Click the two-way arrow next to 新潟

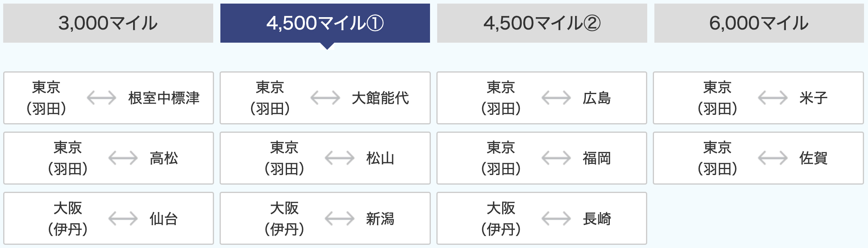click(x=340, y=218)
